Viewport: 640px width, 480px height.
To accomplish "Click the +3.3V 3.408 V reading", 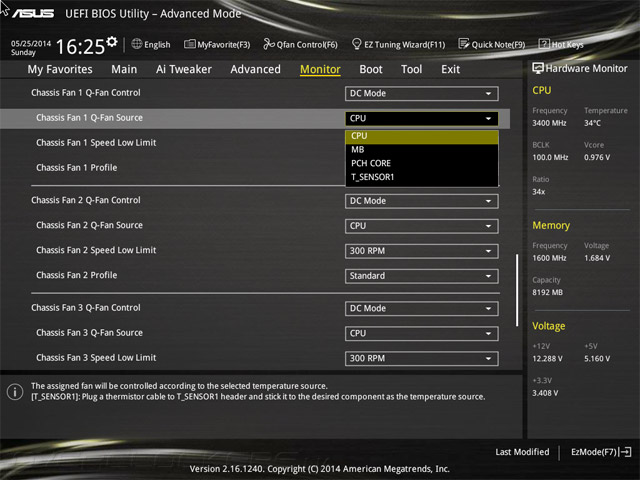I will 545,393.
